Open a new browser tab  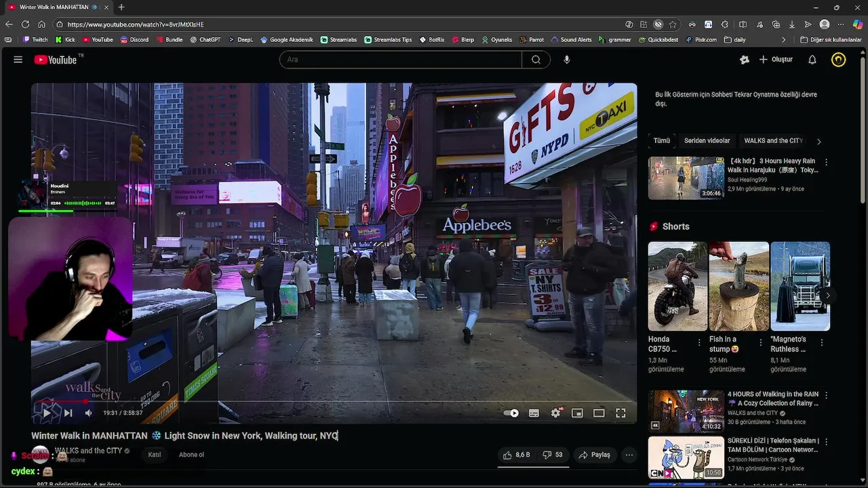point(121,7)
